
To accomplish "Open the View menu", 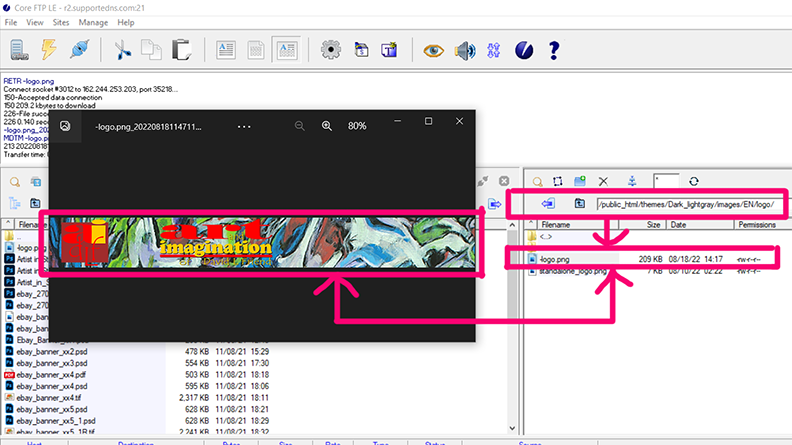I will [35, 23].
